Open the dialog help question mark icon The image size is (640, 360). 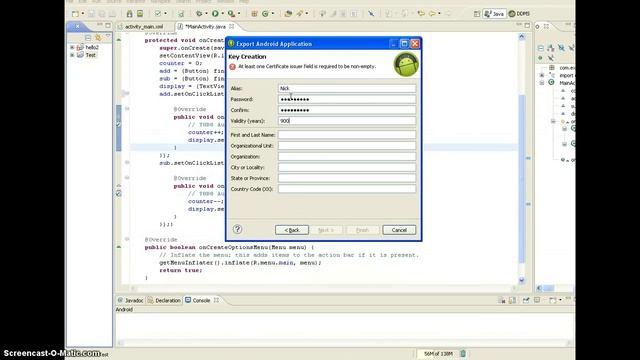(x=238, y=229)
